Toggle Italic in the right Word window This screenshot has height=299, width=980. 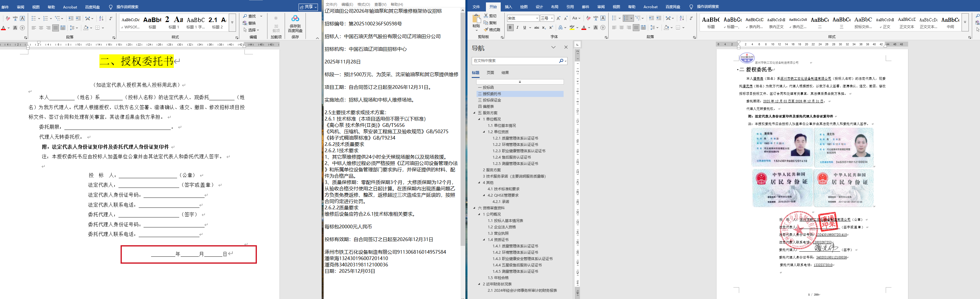tap(517, 28)
